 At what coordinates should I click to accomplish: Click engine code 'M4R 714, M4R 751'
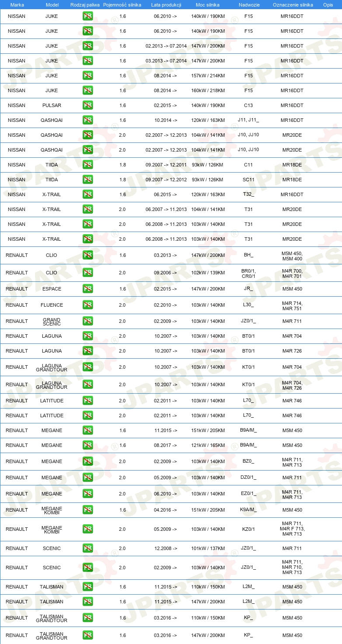pos(292,305)
